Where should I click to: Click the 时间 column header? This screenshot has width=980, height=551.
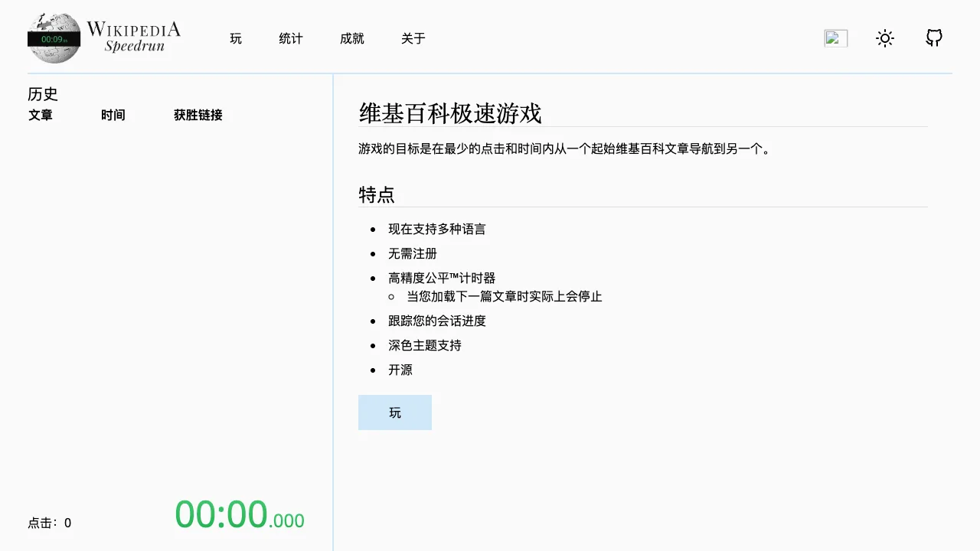tap(113, 115)
